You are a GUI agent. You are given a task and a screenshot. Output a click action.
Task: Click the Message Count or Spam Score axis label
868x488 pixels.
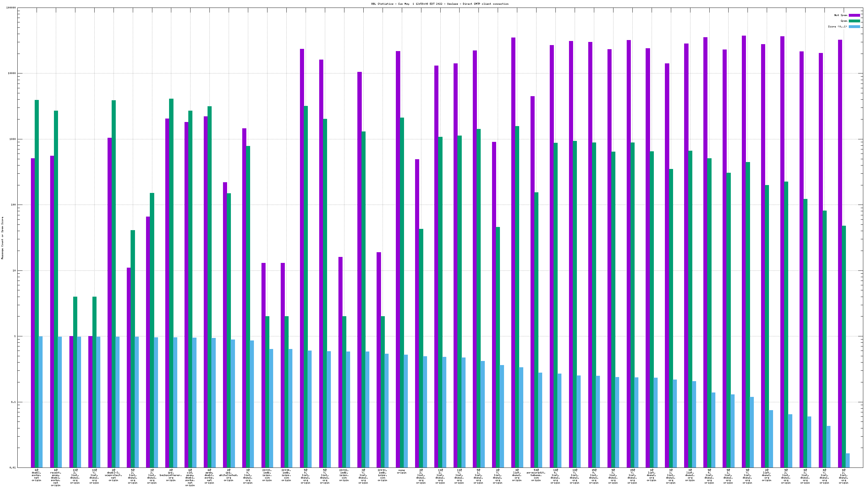click(2, 238)
